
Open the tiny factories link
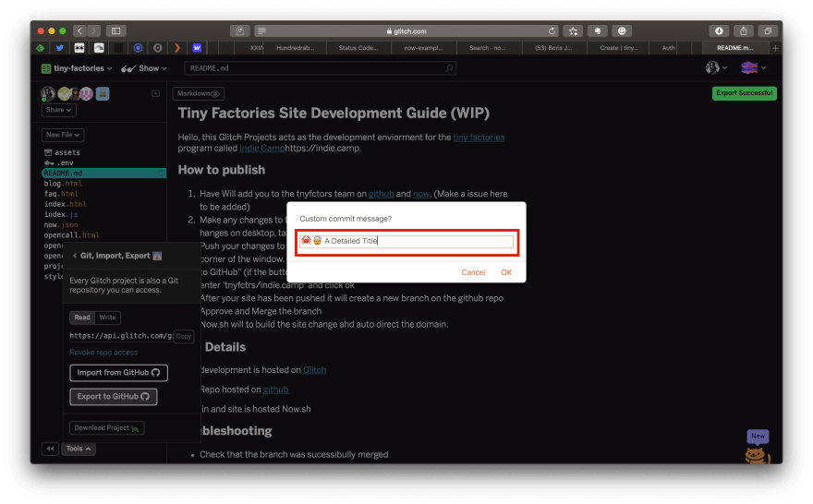click(x=479, y=138)
